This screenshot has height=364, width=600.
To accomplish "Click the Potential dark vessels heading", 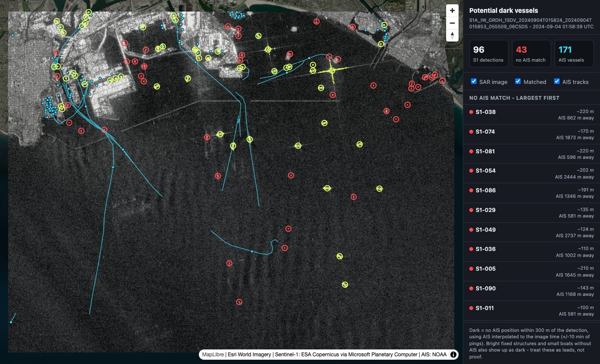I will (504, 11).
